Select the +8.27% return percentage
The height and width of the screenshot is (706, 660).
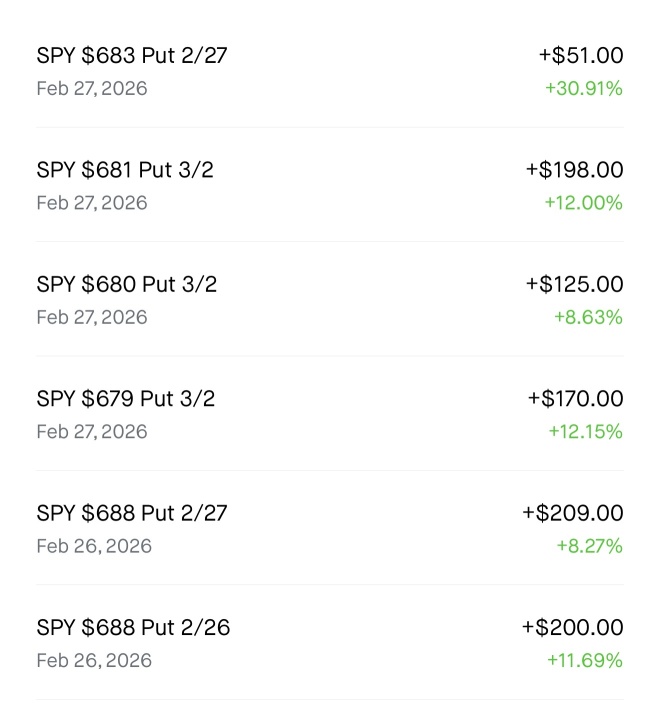click(x=590, y=546)
